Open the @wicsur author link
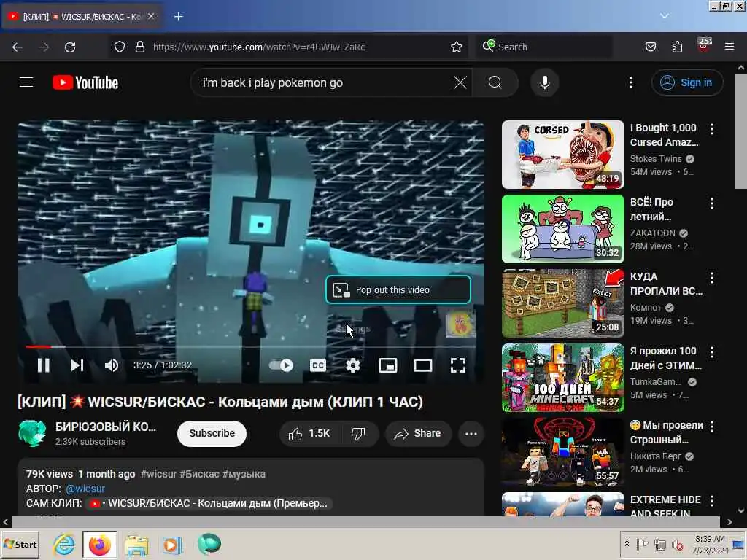The width and height of the screenshot is (747, 560). pyautogui.click(x=85, y=489)
